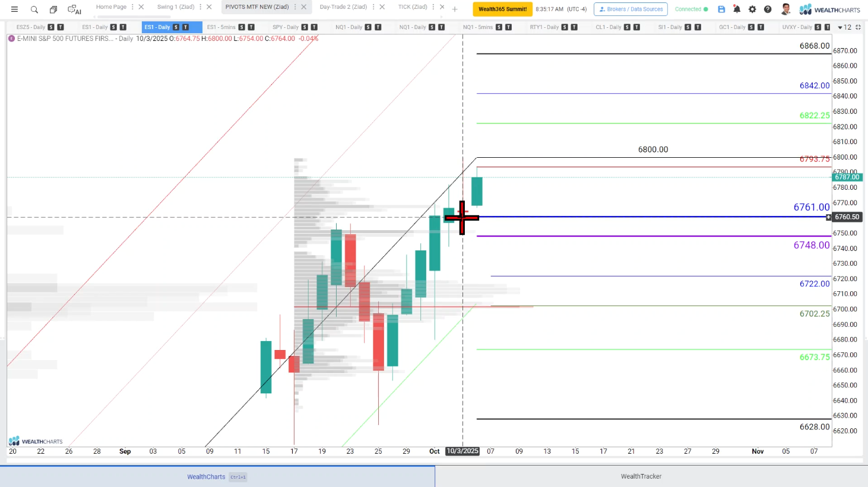Add a new workspace tab with plus
Image resolution: width=868 pixels, height=487 pixels.
[x=455, y=9]
